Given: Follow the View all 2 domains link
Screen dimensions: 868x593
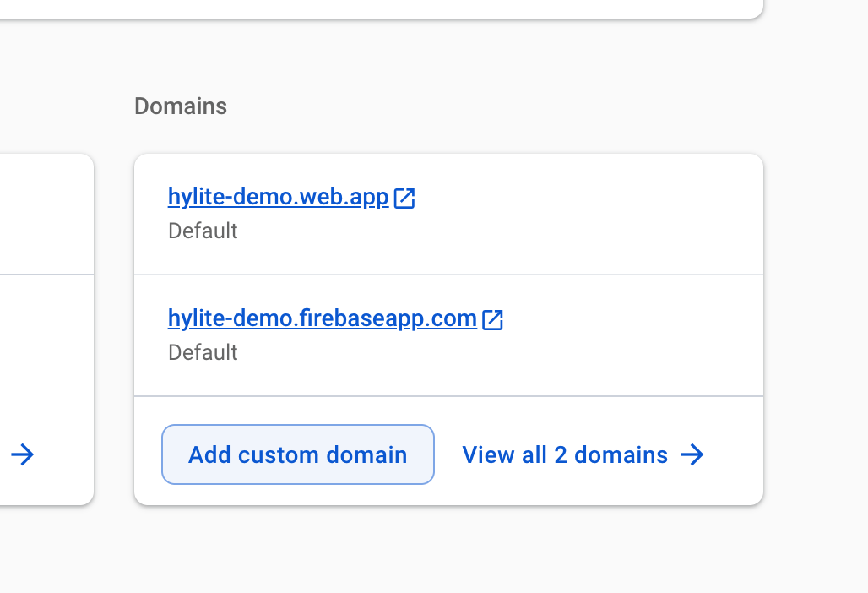Looking at the screenshot, I should pos(565,455).
